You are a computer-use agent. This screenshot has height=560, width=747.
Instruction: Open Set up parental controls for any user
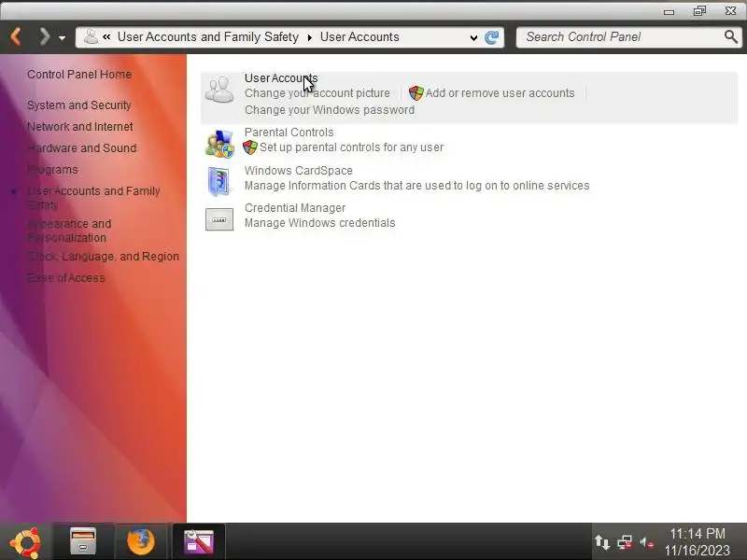(x=352, y=147)
